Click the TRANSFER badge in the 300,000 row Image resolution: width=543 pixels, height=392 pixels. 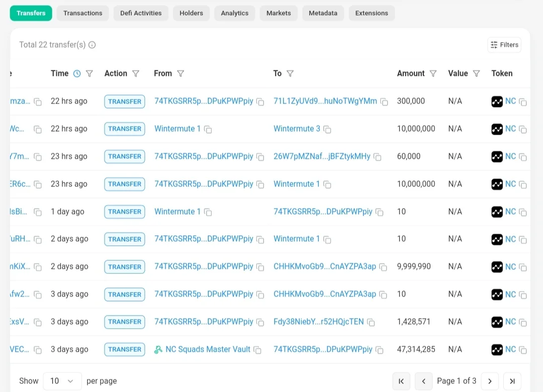(125, 102)
